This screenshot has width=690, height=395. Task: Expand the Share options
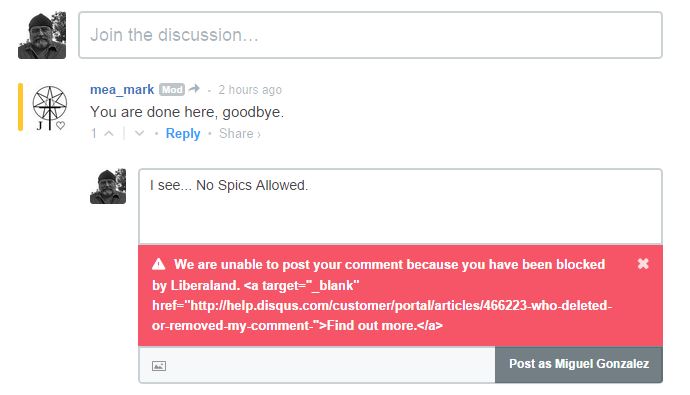(239, 134)
